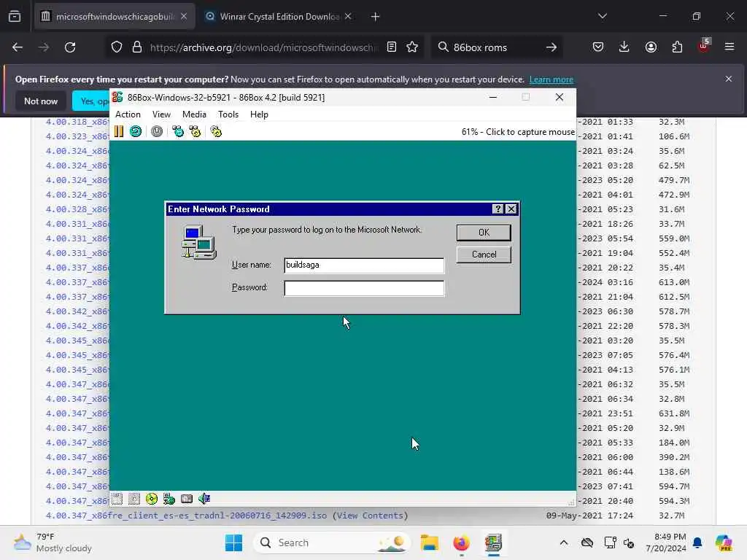
Task: Open the Pocket save icon in Firefox toolbar
Action: click(x=598, y=47)
